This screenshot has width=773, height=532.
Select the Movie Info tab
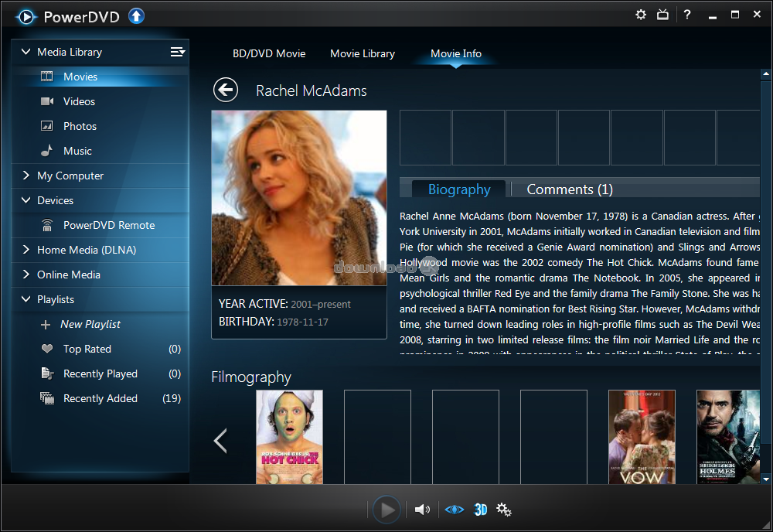click(x=456, y=54)
